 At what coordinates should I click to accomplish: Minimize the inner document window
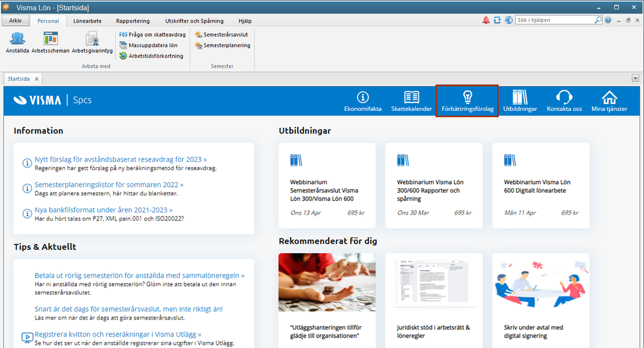point(618,21)
